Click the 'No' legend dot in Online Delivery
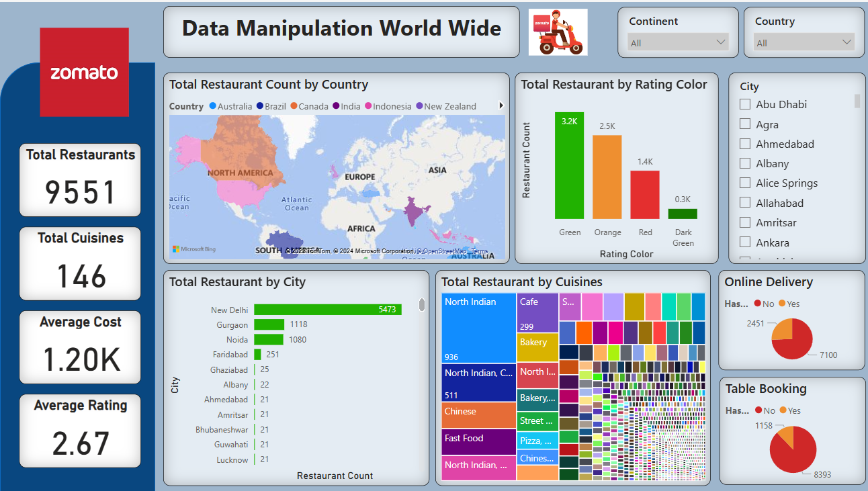The image size is (868, 491). (758, 304)
